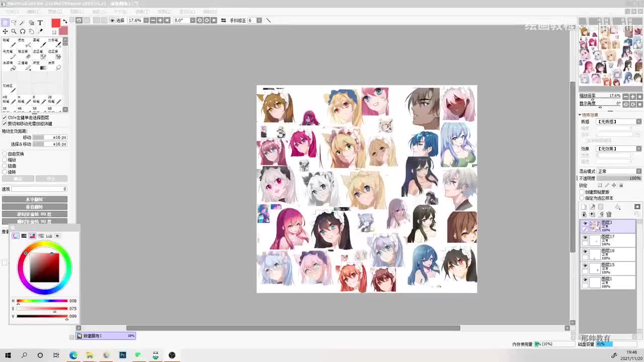Swap foreground and background colors
644x362 pixels.
click(x=65, y=22)
